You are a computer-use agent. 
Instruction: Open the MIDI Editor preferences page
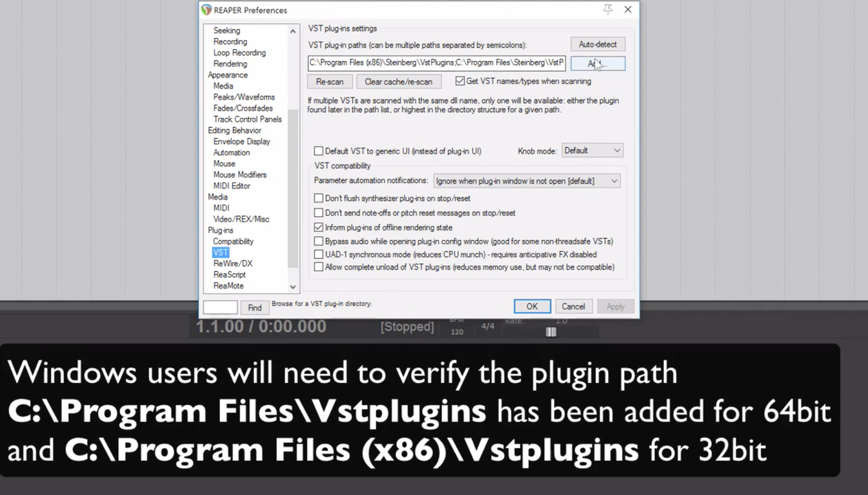pos(231,186)
